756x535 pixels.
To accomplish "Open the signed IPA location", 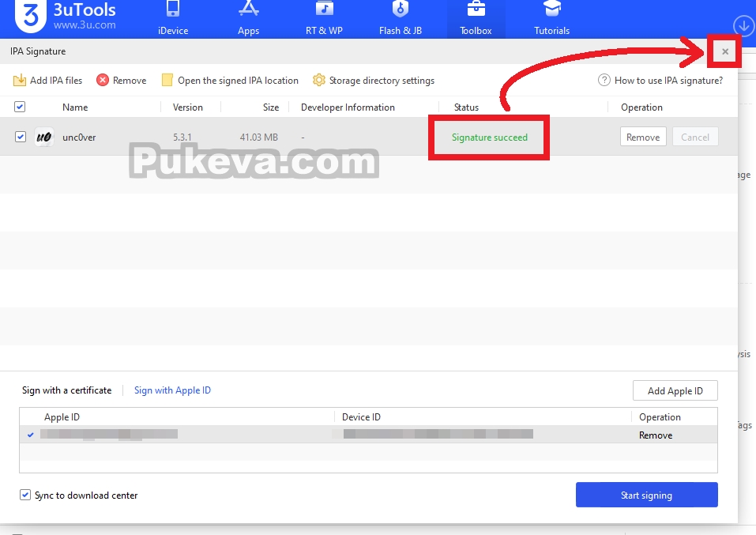I will click(230, 80).
